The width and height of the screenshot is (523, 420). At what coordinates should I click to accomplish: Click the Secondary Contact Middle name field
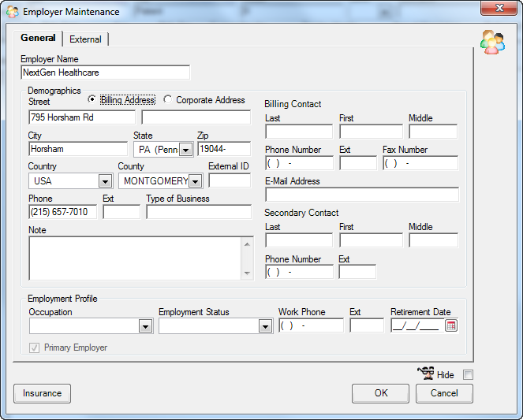[434, 240]
